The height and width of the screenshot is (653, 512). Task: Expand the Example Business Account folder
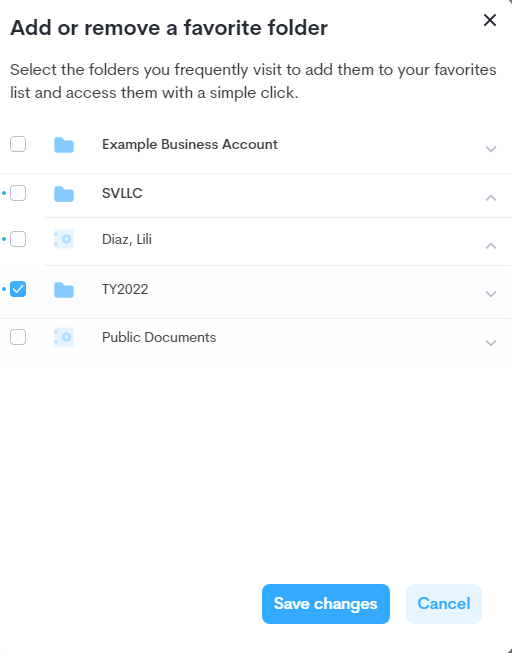click(491, 149)
